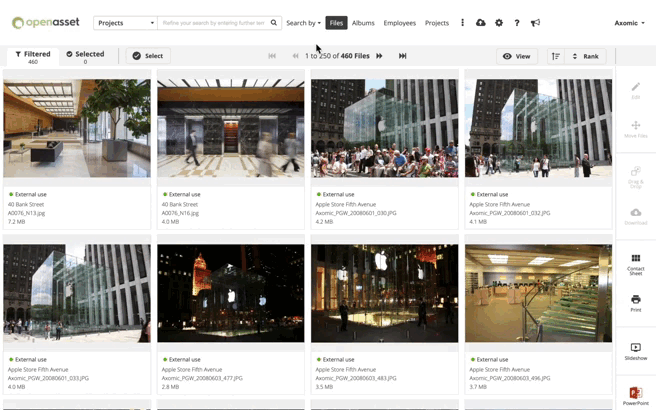656x410 pixels.
Task: Open the View options button
Action: pos(517,56)
